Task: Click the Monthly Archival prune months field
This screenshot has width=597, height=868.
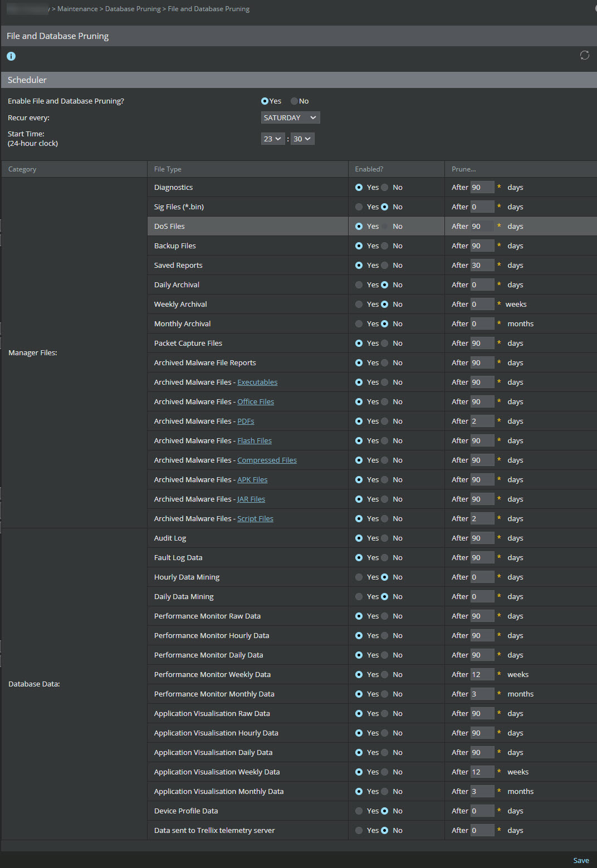Action: (x=482, y=323)
